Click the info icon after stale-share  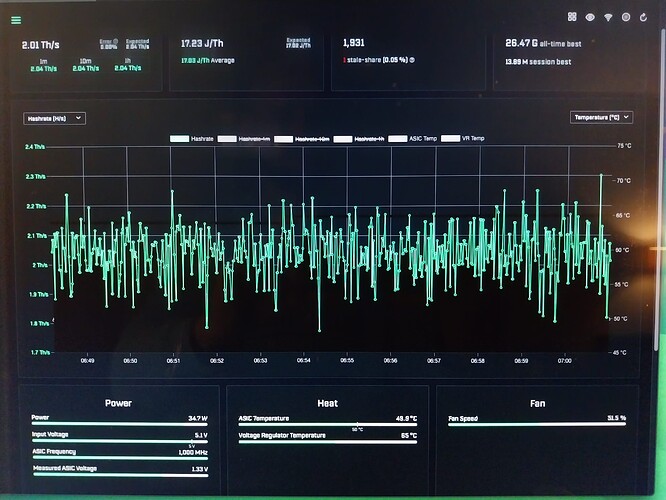click(x=412, y=60)
